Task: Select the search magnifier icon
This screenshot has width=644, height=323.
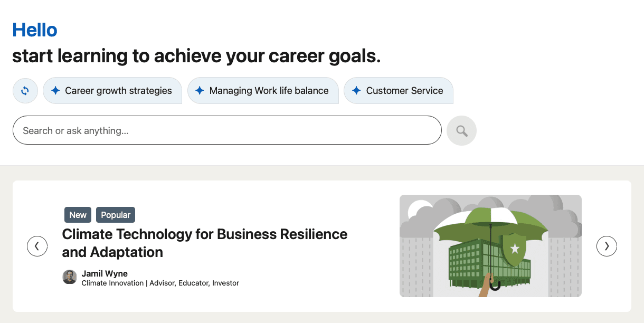Action: (x=461, y=130)
